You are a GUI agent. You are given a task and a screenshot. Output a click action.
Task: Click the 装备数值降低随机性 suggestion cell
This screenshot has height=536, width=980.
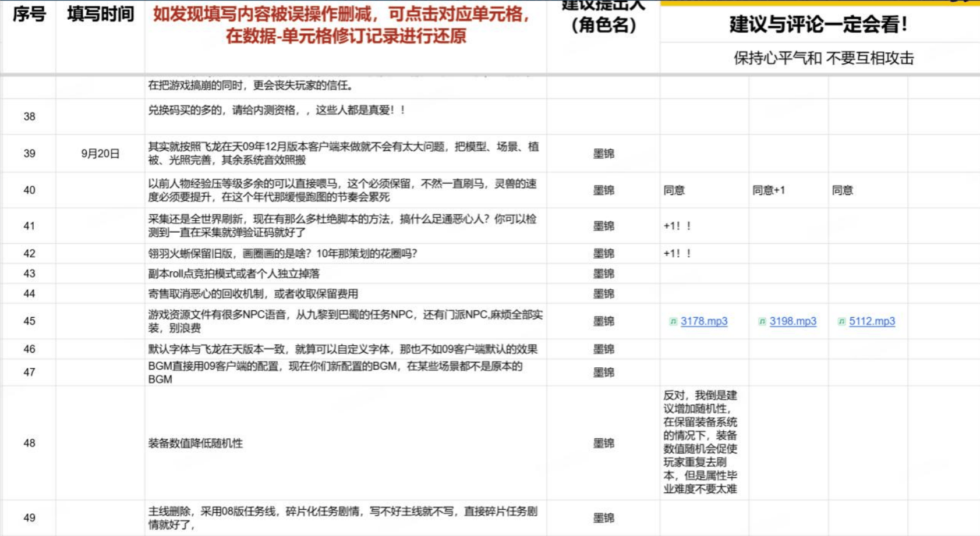tap(345, 443)
